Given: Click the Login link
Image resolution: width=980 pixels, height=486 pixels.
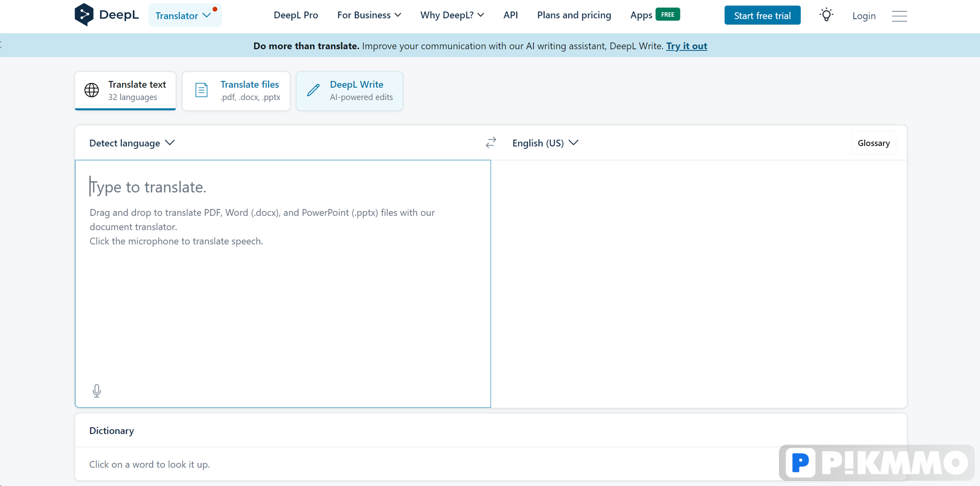Looking at the screenshot, I should pos(864,16).
